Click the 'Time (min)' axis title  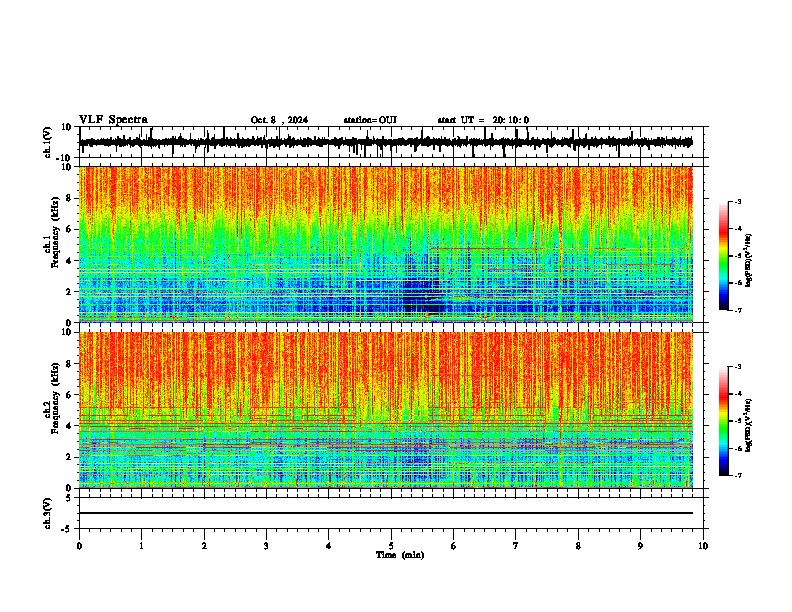tap(400, 555)
